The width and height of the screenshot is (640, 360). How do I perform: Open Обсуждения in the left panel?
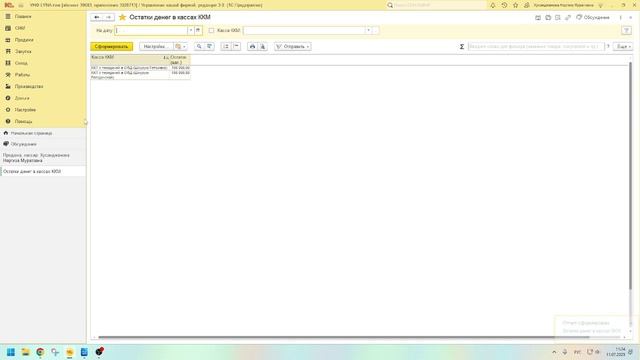tap(24, 144)
